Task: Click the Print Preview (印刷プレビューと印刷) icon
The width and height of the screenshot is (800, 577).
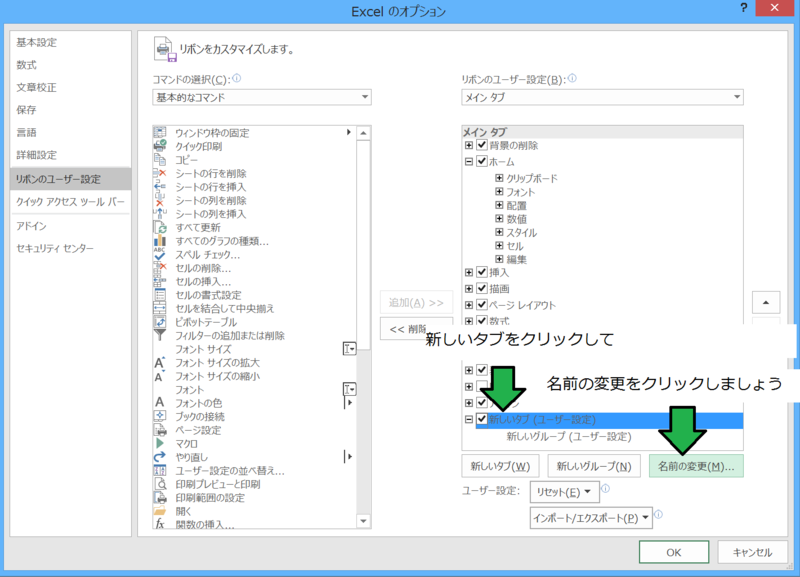Action: click(x=160, y=484)
